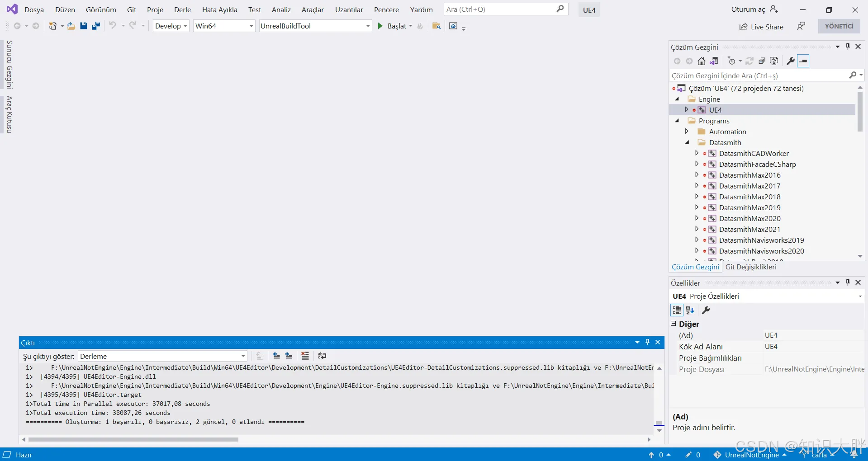Click Go to Next Message in Çıktı
The image size is (868, 461).
289,356
